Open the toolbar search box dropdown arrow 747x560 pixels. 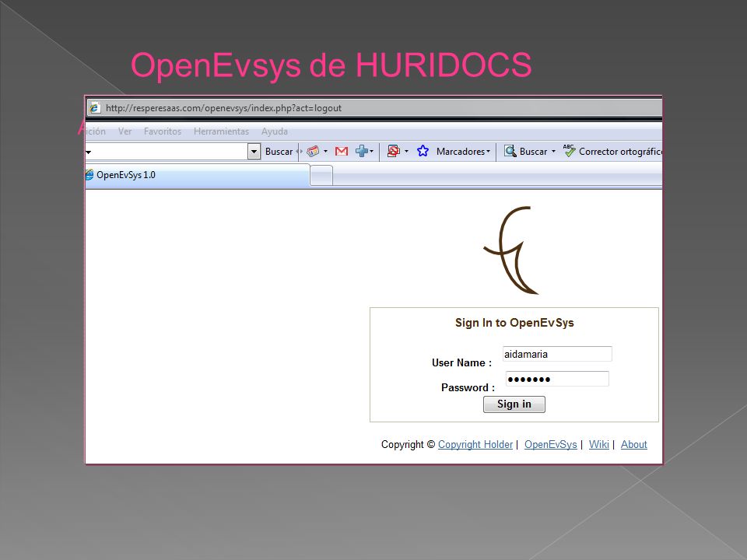[254, 152]
